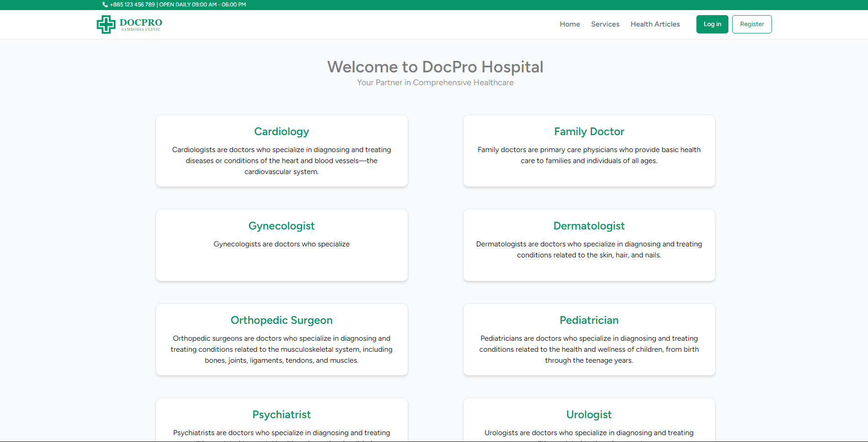Open the Orthopedic Surgeon card
The width and height of the screenshot is (868, 442).
(x=281, y=339)
